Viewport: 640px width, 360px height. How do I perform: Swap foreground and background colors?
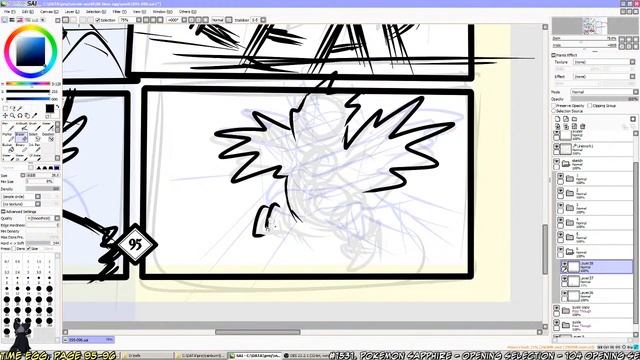click(x=58, y=106)
